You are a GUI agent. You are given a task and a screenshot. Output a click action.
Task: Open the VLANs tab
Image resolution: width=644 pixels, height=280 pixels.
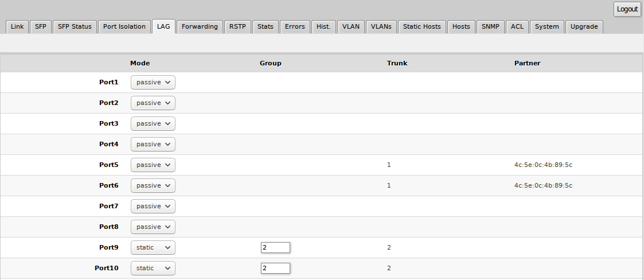[x=381, y=26]
